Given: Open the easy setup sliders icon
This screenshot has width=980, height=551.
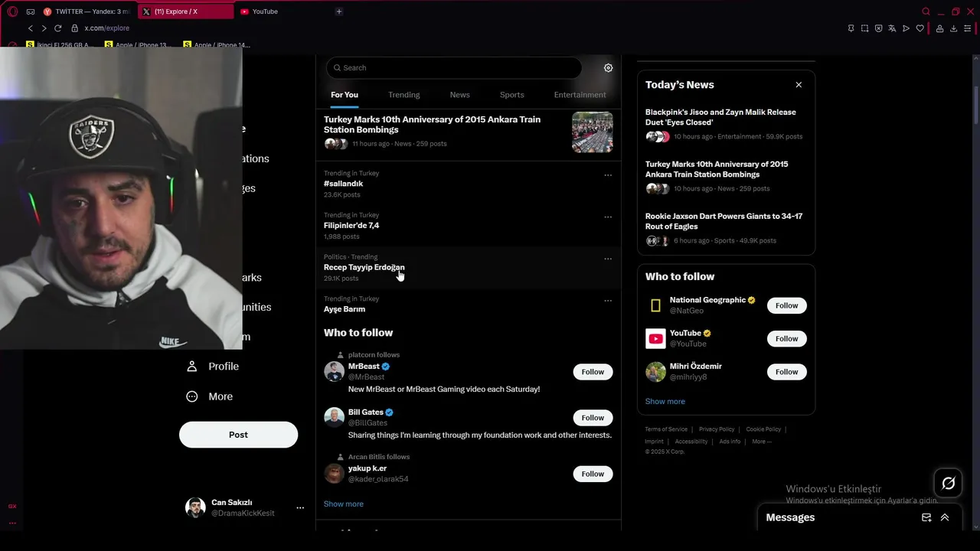Looking at the screenshot, I should point(968,28).
